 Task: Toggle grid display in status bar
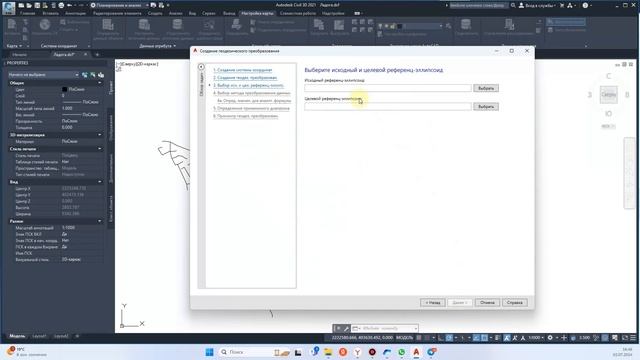(x=419, y=338)
